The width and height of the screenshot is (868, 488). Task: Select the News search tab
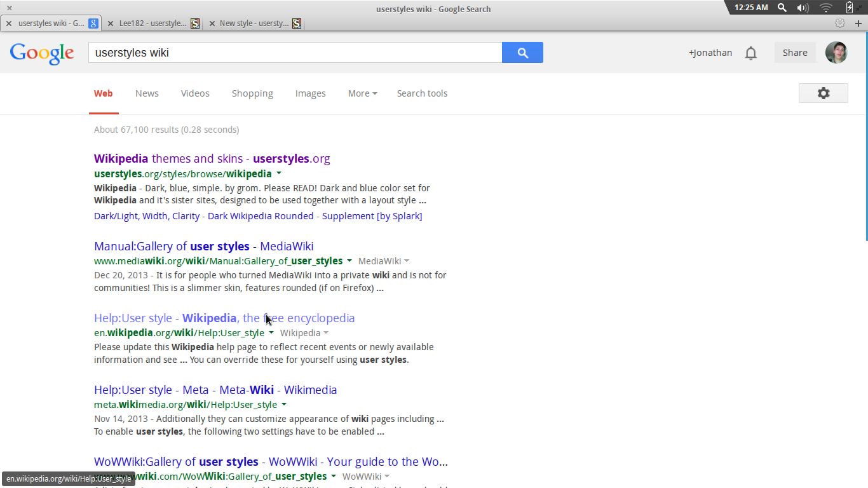[x=147, y=93]
